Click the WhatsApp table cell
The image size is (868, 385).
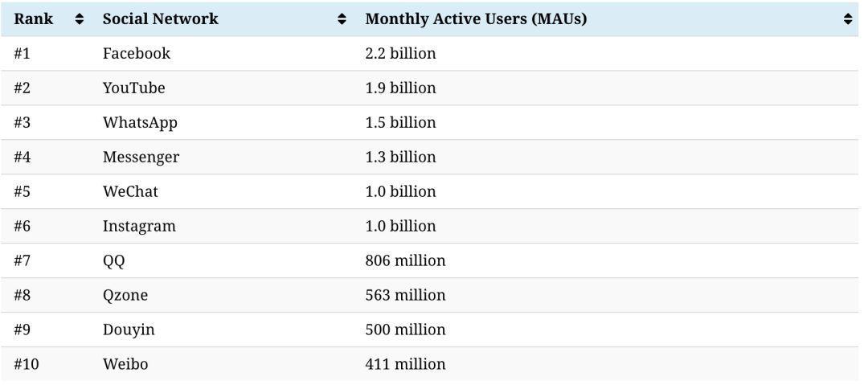click(x=140, y=123)
